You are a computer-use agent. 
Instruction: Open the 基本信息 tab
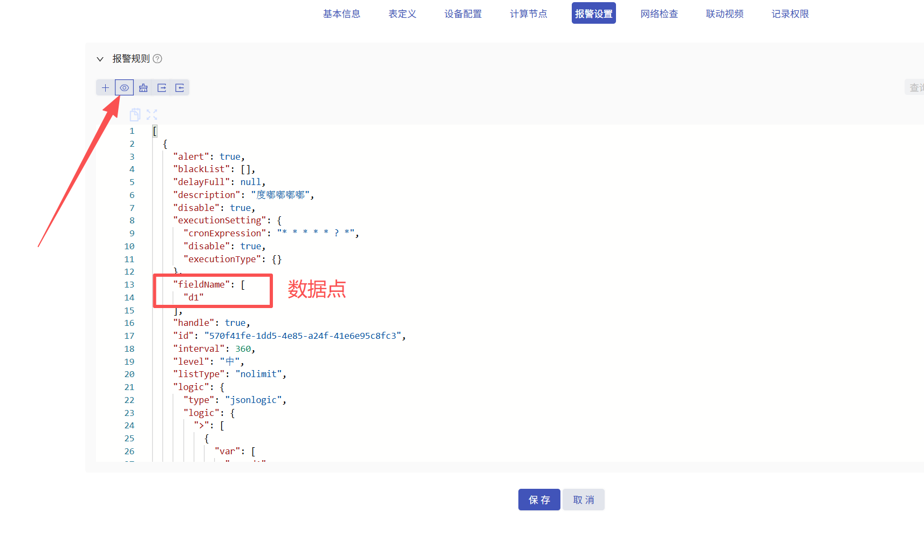coord(341,14)
